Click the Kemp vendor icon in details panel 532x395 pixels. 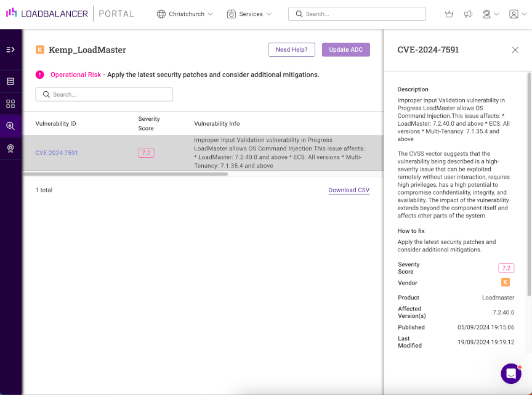click(x=506, y=282)
